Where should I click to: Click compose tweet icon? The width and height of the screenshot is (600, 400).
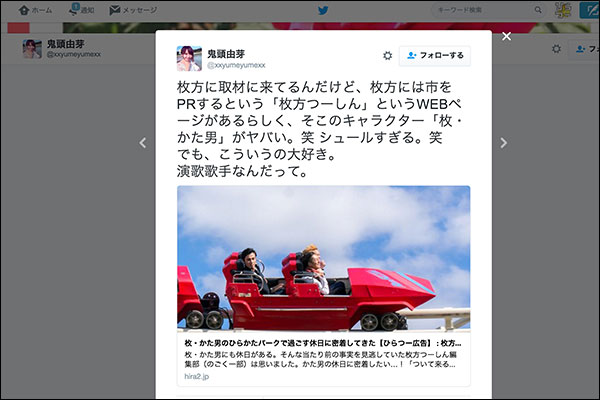(x=590, y=10)
